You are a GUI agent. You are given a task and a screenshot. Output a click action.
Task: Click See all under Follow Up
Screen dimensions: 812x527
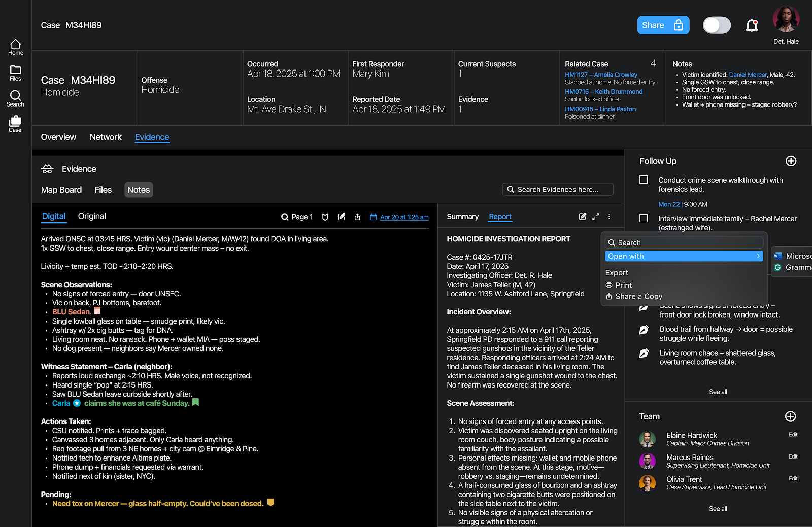click(718, 392)
